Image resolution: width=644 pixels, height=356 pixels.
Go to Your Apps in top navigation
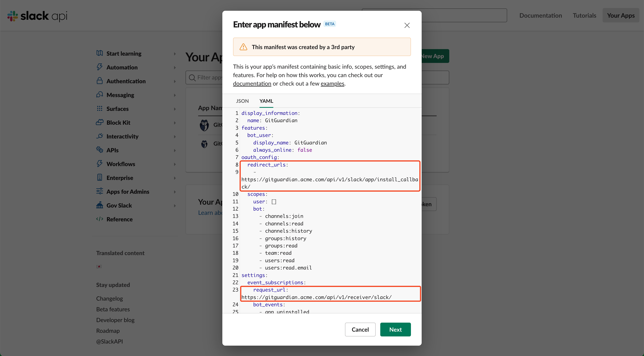coord(621,16)
